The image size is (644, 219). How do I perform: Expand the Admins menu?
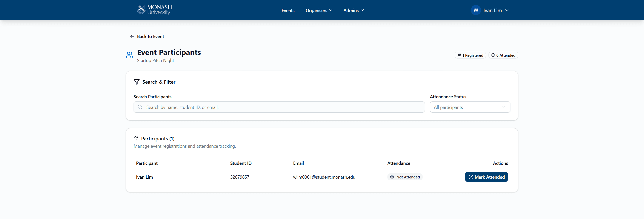tap(353, 10)
